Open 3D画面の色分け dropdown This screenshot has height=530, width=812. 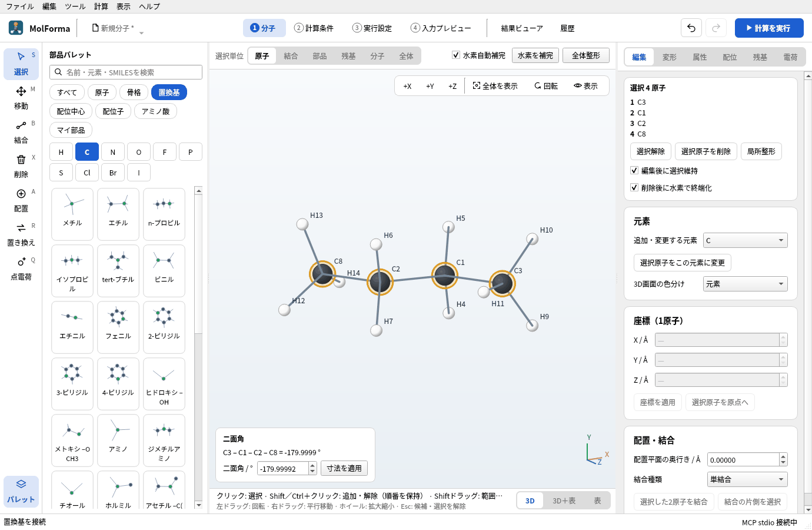(745, 284)
